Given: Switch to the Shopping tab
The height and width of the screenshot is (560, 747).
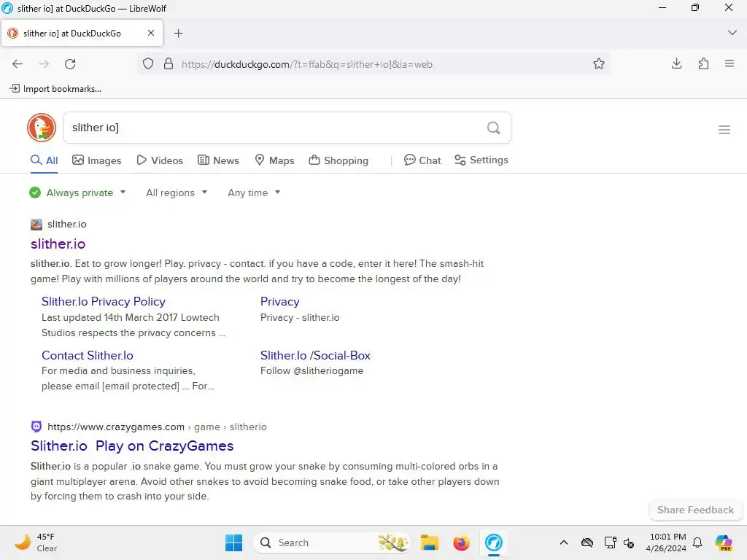Looking at the screenshot, I should coord(338,160).
